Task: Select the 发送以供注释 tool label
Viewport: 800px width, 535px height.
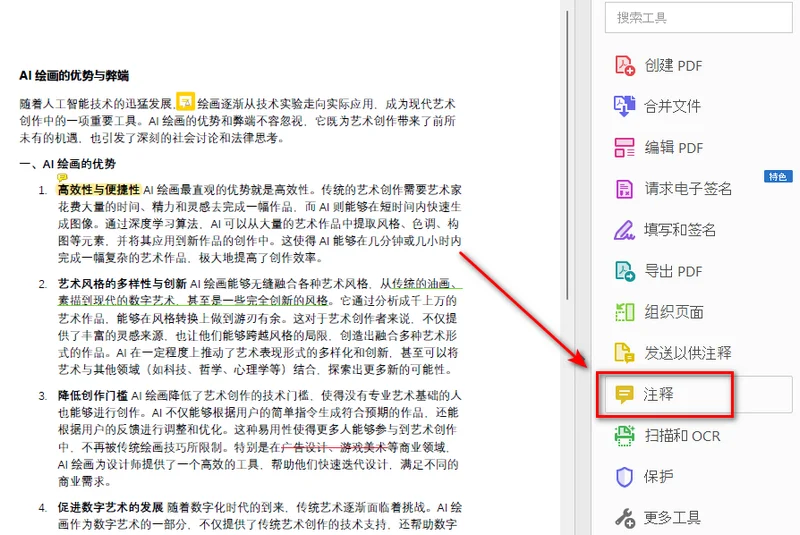Action: (x=688, y=353)
